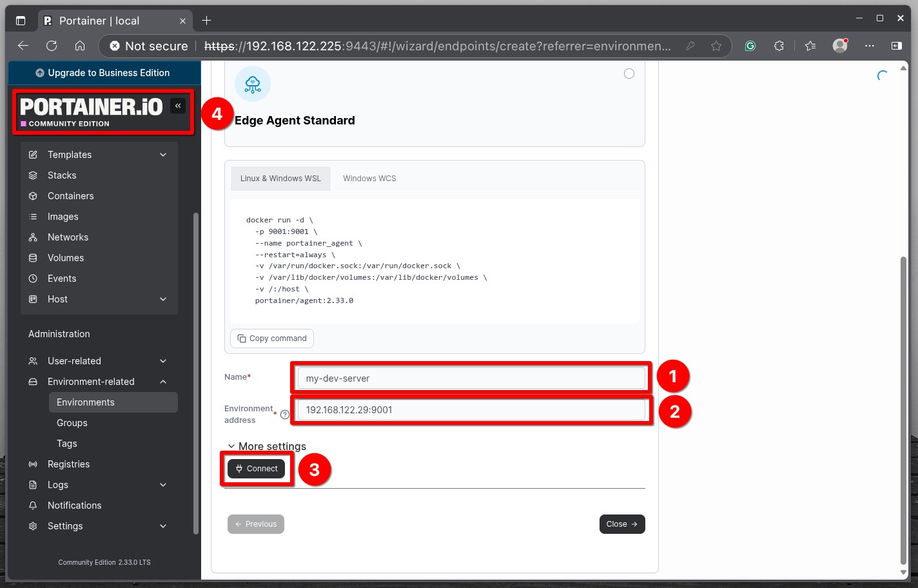
Task: Click the Previous button
Action: tap(256, 524)
